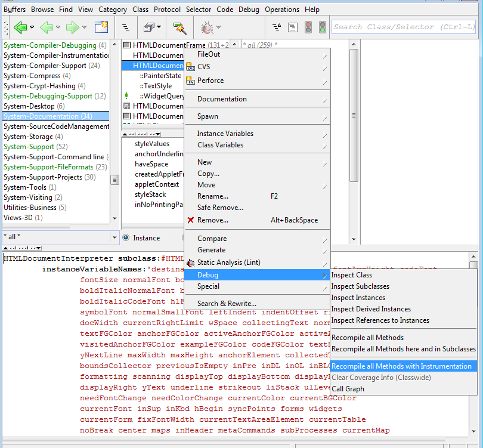Image resolution: width=483 pixels, height=448 pixels.
Task: Click the bug debug toolbar icon
Action: (207, 27)
